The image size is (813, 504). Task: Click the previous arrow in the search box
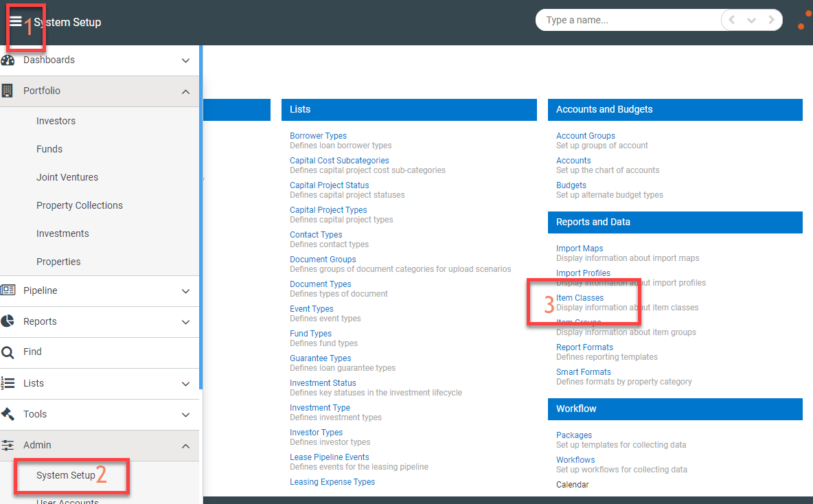[x=731, y=20]
